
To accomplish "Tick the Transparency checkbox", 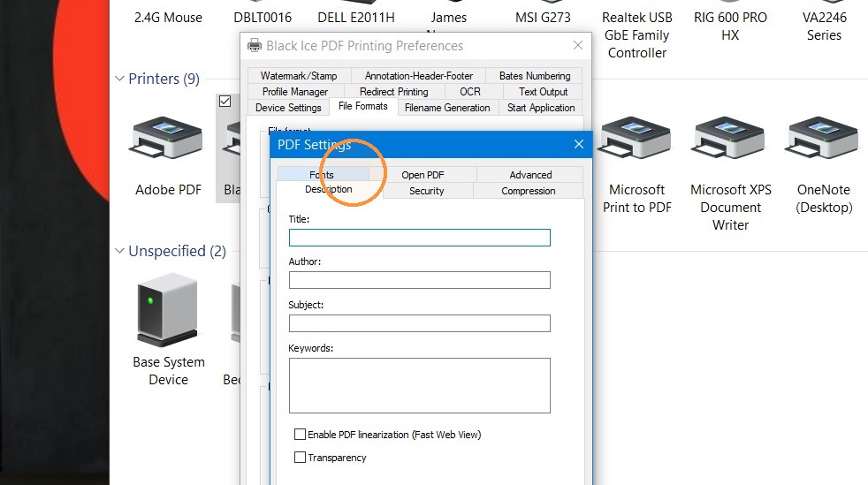I will [300, 458].
